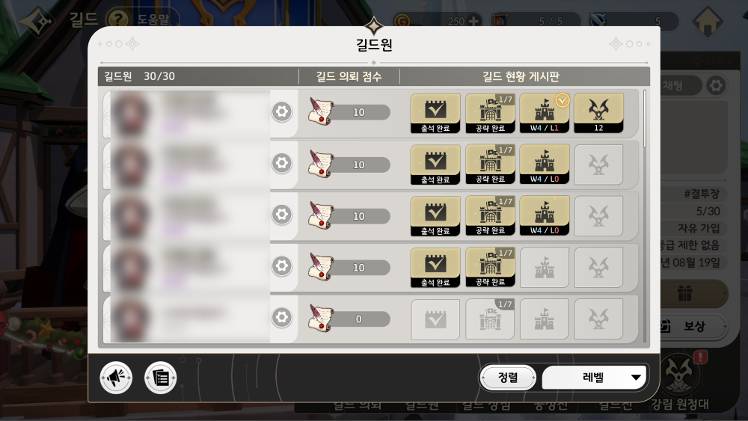Click the megaphone announcement icon

click(116, 378)
